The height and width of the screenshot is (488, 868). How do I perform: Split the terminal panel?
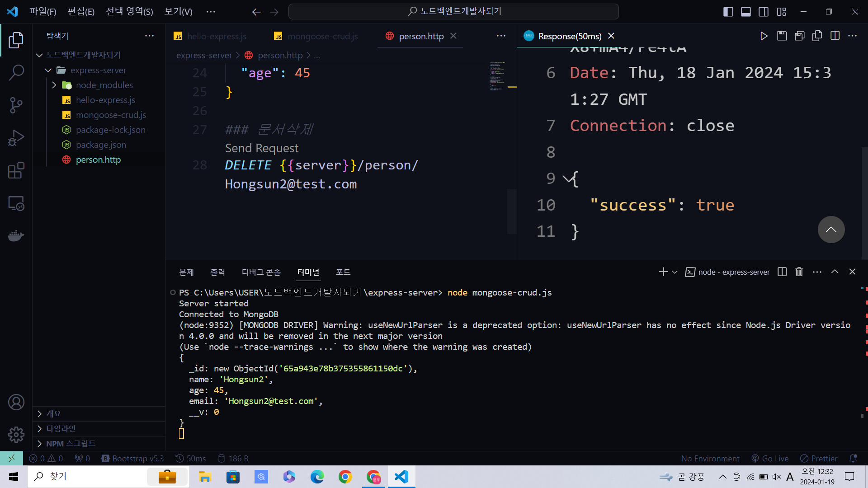[x=782, y=272]
